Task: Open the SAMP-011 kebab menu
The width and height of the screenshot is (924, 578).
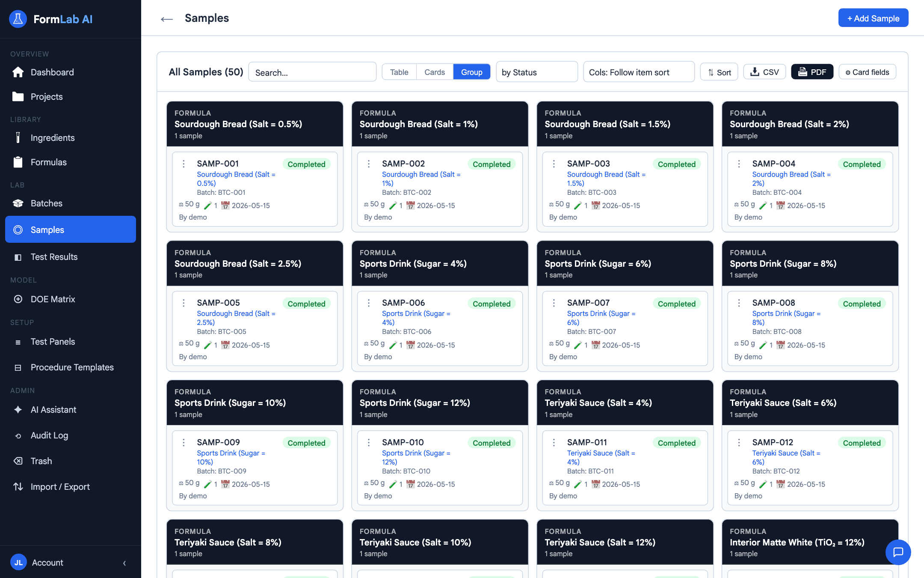Action: pos(554,443)
